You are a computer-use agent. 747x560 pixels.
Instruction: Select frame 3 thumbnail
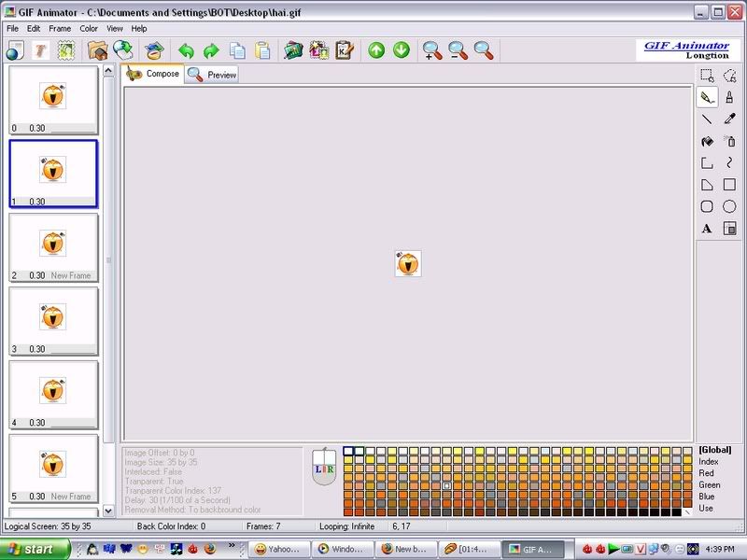pos(53,321)
